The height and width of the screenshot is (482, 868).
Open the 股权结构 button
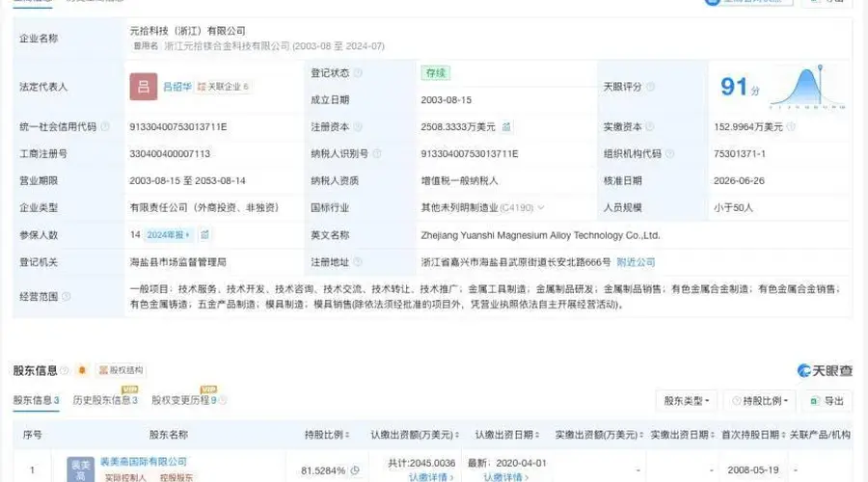(x=121, y=370)
